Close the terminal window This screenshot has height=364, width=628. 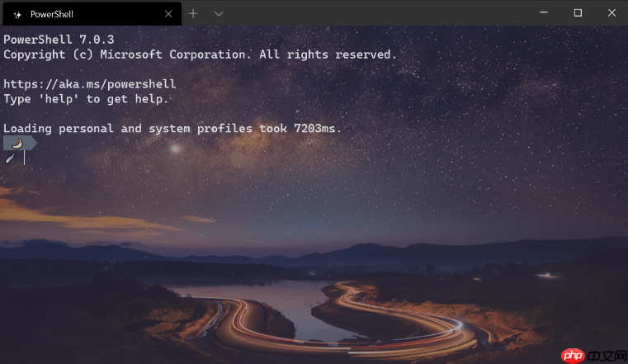[611, 13]
